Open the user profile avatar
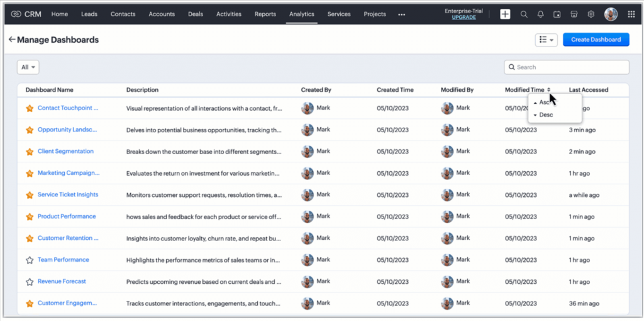The image size is (644, 321). pyautogui.click(x=611, y=14)
